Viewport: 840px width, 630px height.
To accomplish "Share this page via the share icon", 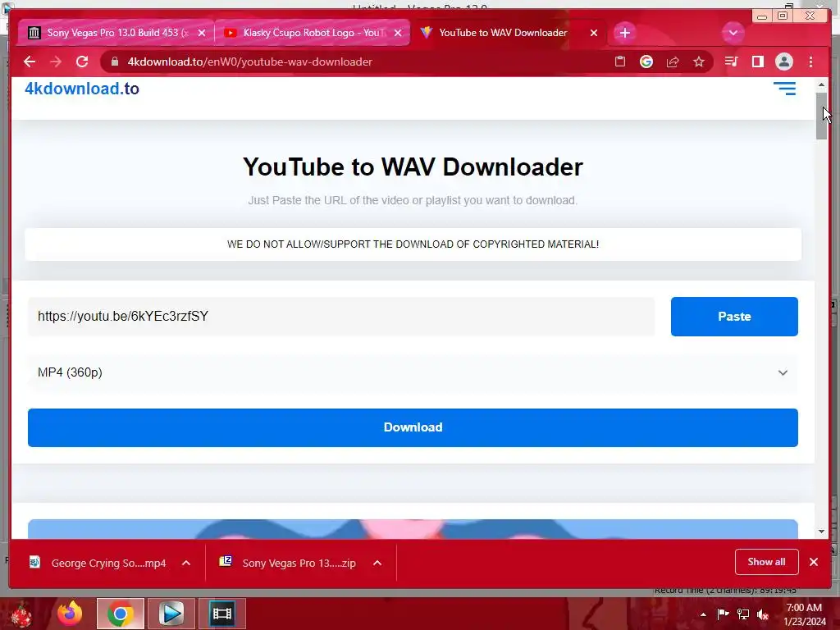I will tap(673, 62).
